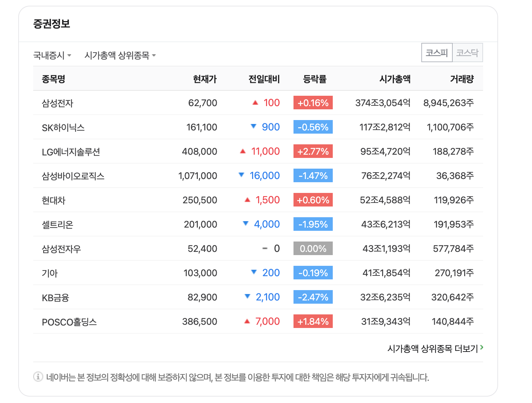532x403 pixels.
Task: Click the +1.84% change badge
Action: (x=313, y=322)
